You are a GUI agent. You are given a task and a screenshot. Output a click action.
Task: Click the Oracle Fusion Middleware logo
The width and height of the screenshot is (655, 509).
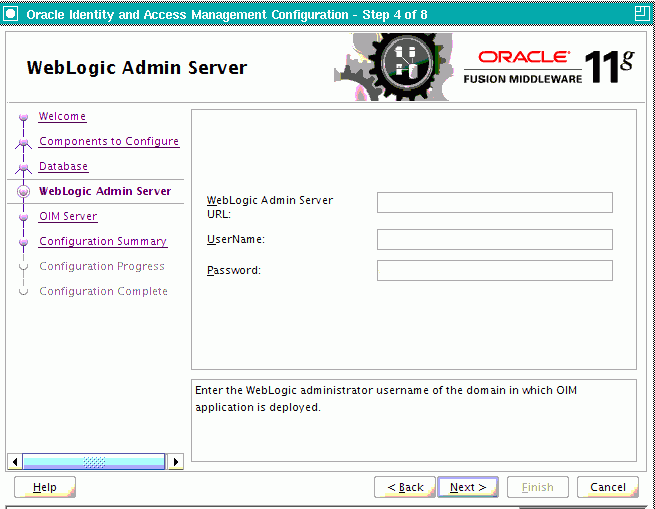[x=548, y=67]
